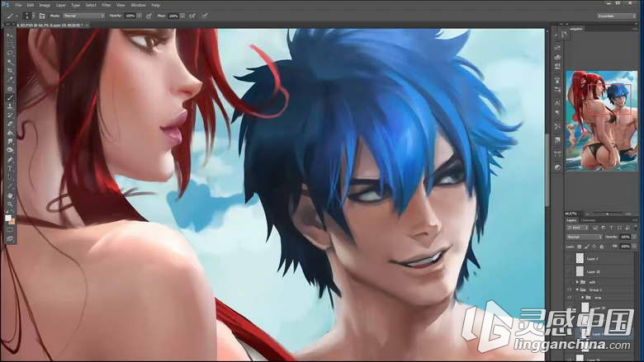The height and width of the screenshot is (362, 644).
Task: Click the Navigator preview thumbnail
Action: 601,120
